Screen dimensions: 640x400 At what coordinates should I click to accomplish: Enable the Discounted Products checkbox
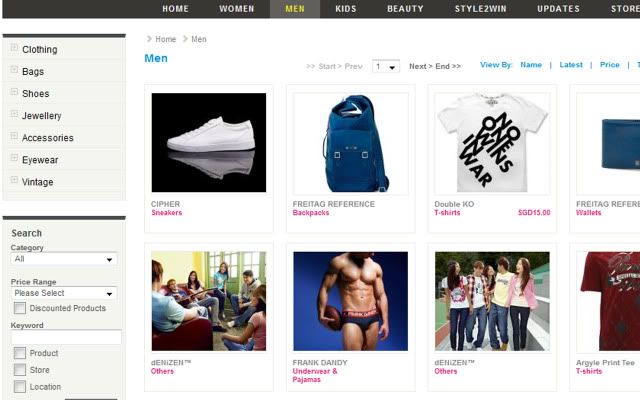20,308
